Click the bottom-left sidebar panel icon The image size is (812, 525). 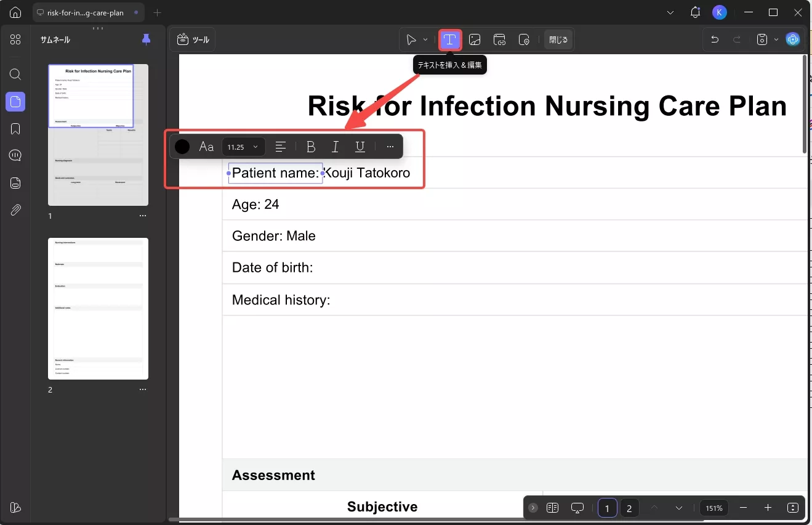(x=15, y=507)
